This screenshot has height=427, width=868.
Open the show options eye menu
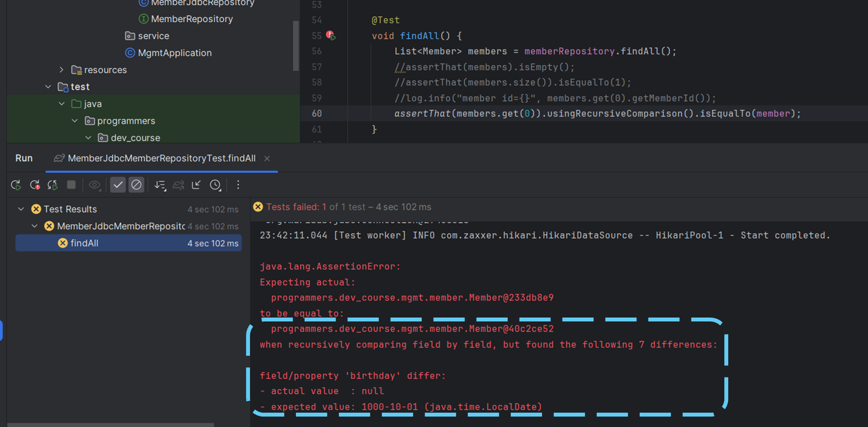click(95, 185)
